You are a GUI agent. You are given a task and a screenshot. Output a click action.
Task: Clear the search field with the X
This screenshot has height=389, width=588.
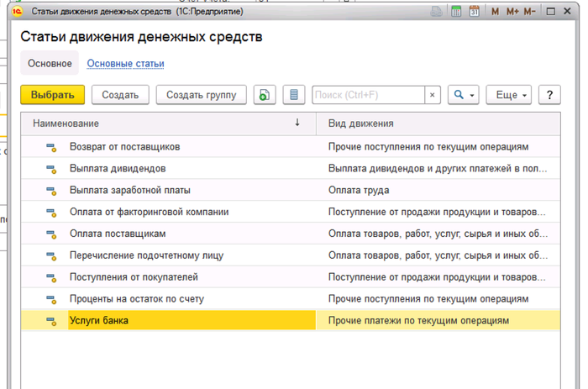[433, 95]
